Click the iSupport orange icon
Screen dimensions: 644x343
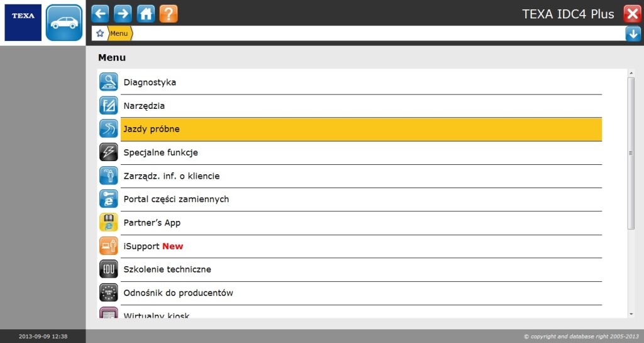click(x=108, y=245)
